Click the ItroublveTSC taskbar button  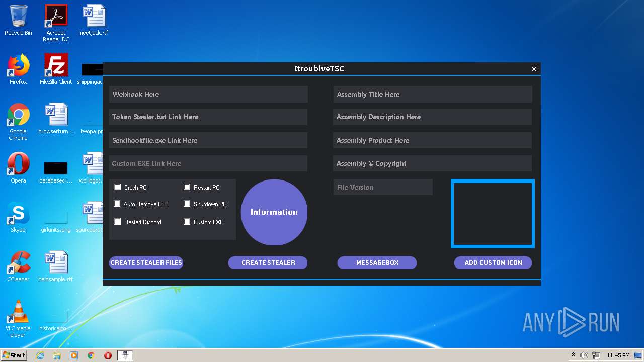125,355
